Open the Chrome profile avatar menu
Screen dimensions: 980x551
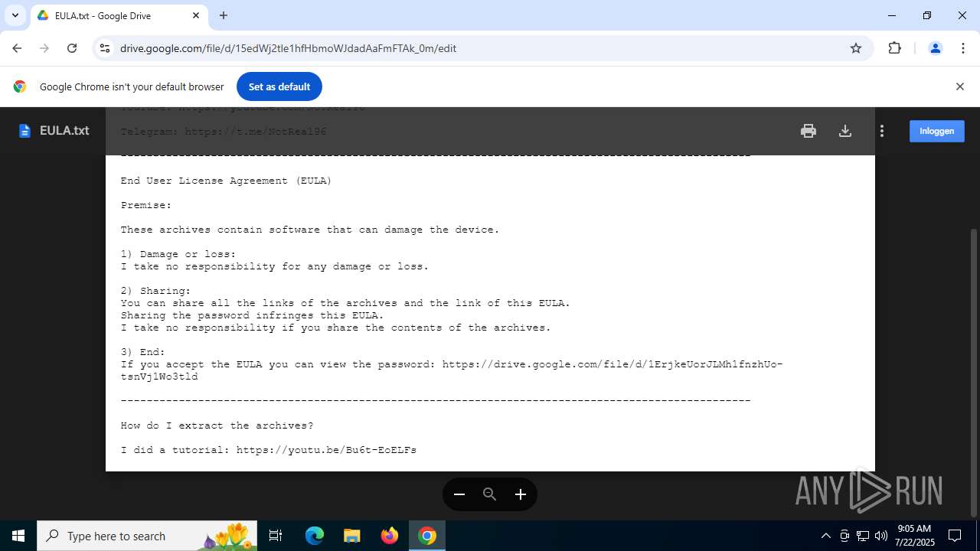click(935, 48)
